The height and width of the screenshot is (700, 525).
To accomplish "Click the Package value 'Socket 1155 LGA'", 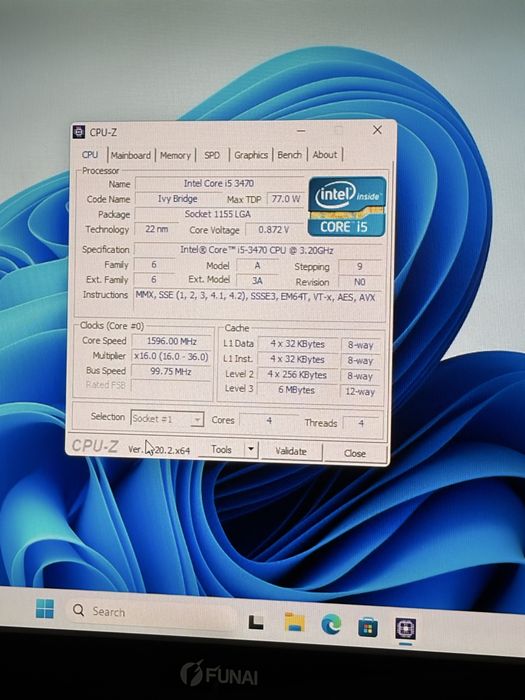I will tap(218, 214).
